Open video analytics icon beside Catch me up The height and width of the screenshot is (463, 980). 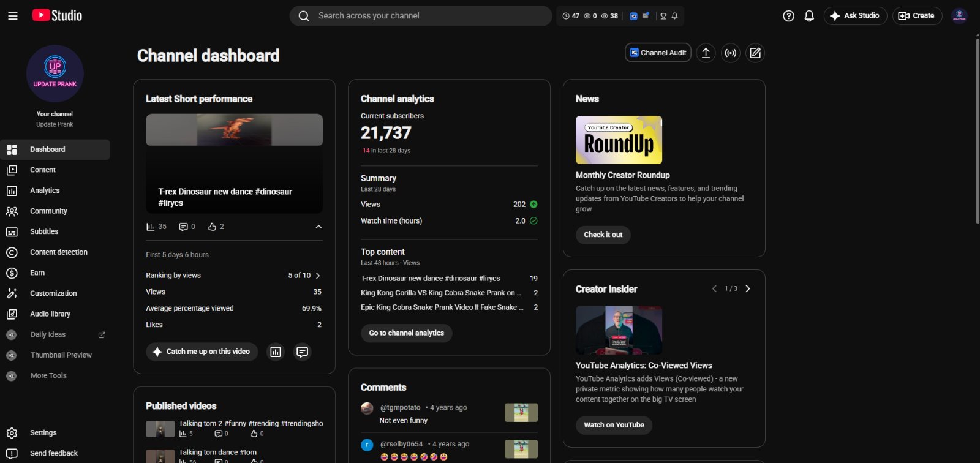[276, 352]
